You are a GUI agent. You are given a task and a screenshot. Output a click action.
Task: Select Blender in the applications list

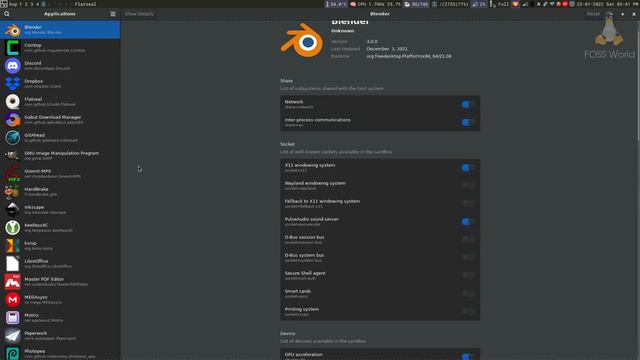tap(60, 30)
